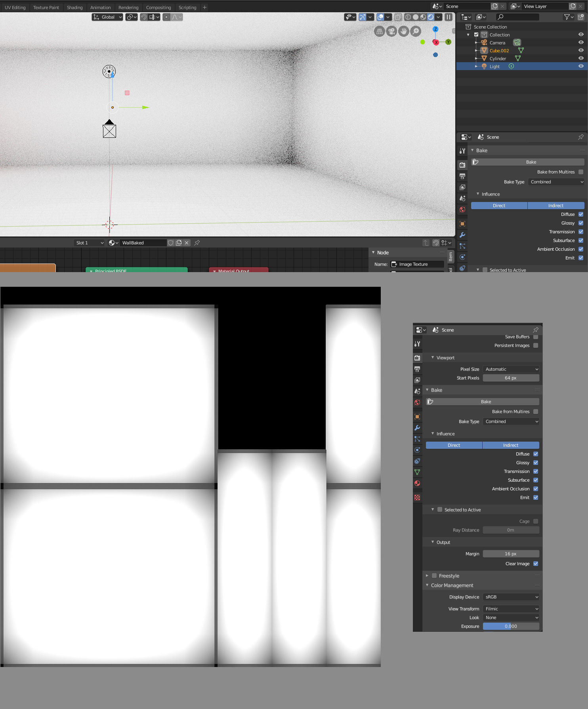The image size is (588, 709).
Task: Switch to the Texture Paint workspace tab
Action: 46,8
